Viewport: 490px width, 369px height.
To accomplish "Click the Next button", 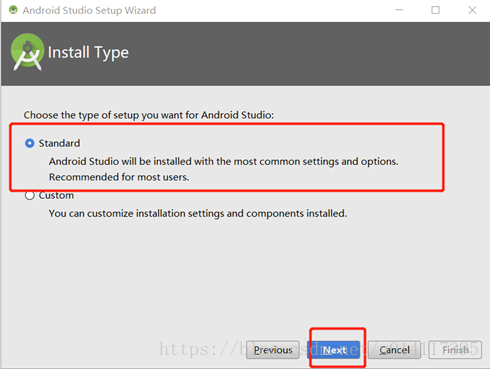I will click(x=334, y=350).
